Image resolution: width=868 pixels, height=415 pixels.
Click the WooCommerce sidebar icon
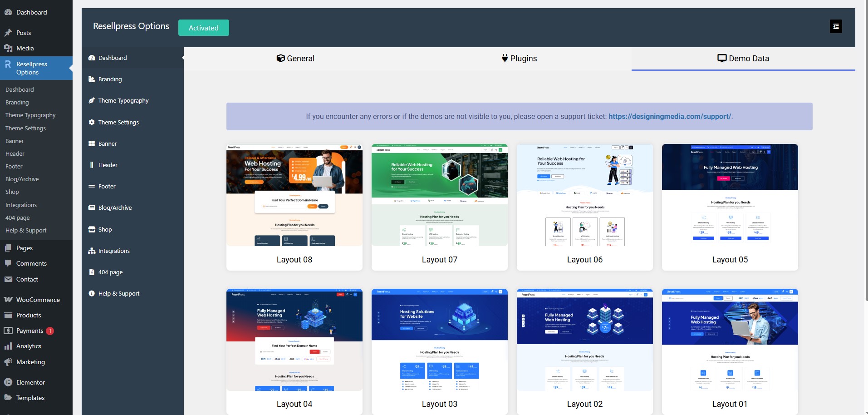pyautogui.click(x=8, y=300)
